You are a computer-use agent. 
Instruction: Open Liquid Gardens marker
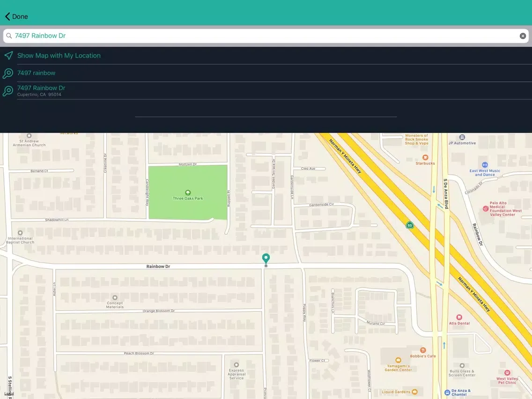point(414,392)
